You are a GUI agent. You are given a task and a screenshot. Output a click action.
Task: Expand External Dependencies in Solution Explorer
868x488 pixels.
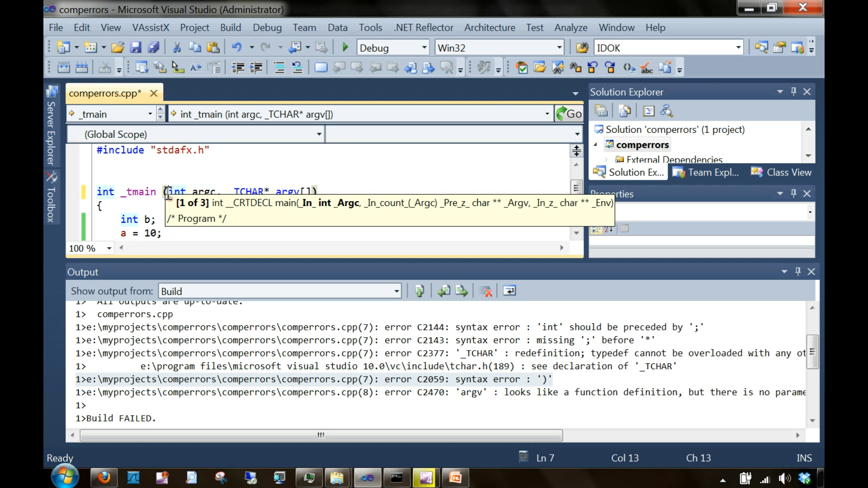pyautogui.click(x=606, y=160)
